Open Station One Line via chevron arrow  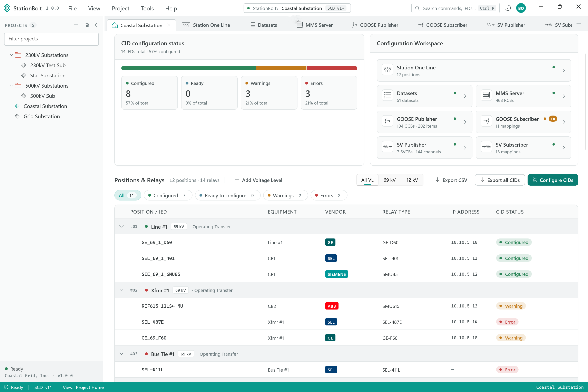563,70
